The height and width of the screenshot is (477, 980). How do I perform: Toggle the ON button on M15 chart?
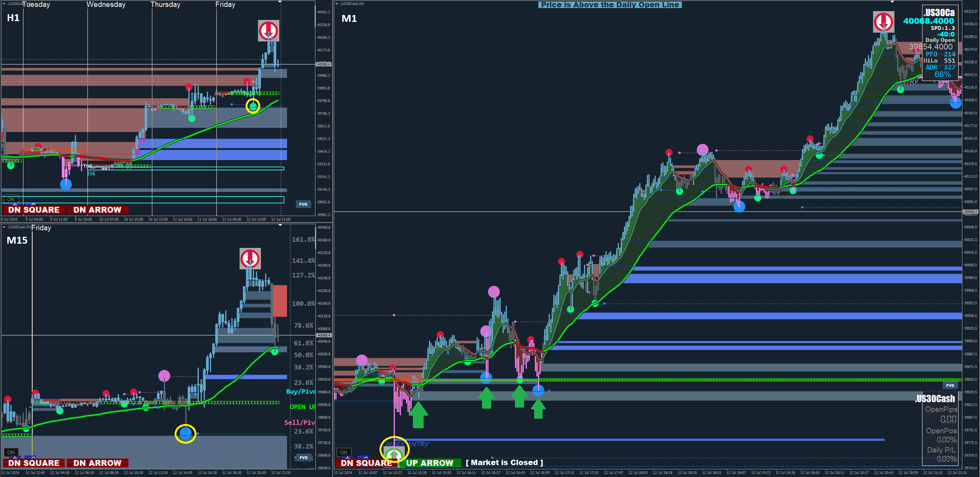[11, 452]
